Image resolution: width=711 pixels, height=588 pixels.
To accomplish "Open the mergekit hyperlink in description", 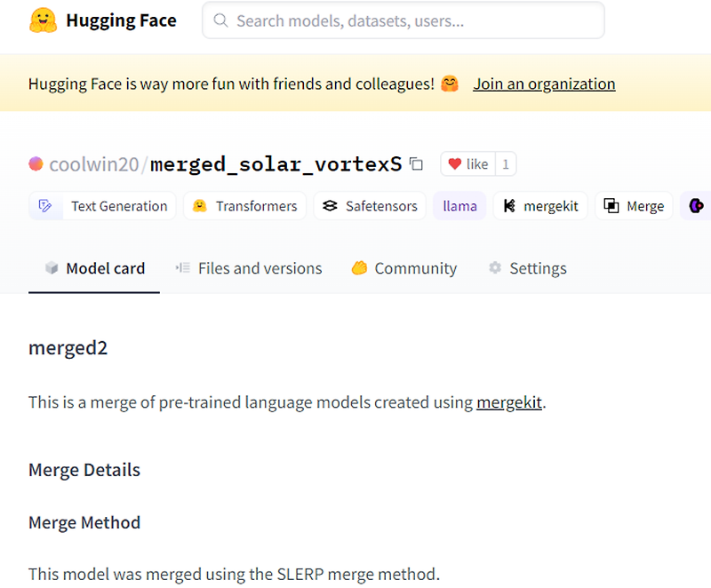I will [x=508, y=402].
